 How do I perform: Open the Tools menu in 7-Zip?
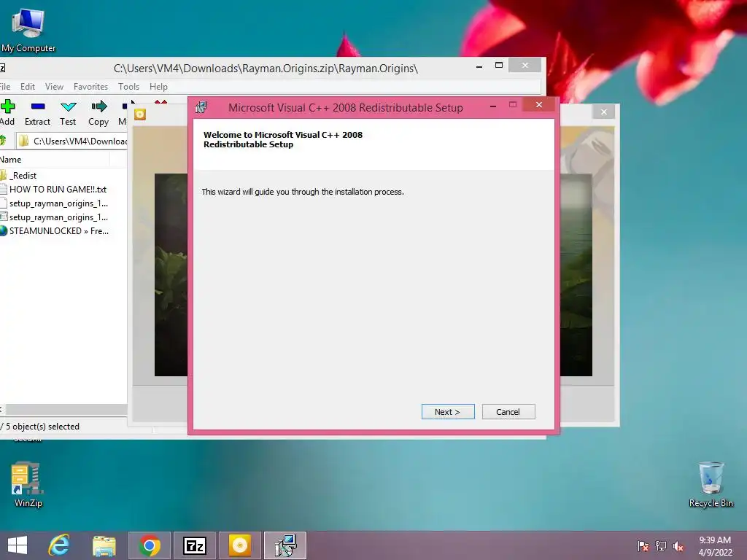(x=128, y=87)
